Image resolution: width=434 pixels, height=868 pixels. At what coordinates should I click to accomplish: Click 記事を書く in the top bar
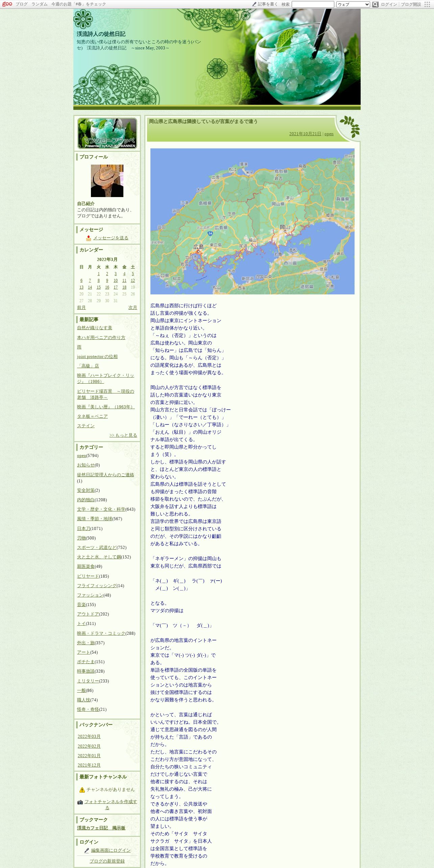coord(268,4)
